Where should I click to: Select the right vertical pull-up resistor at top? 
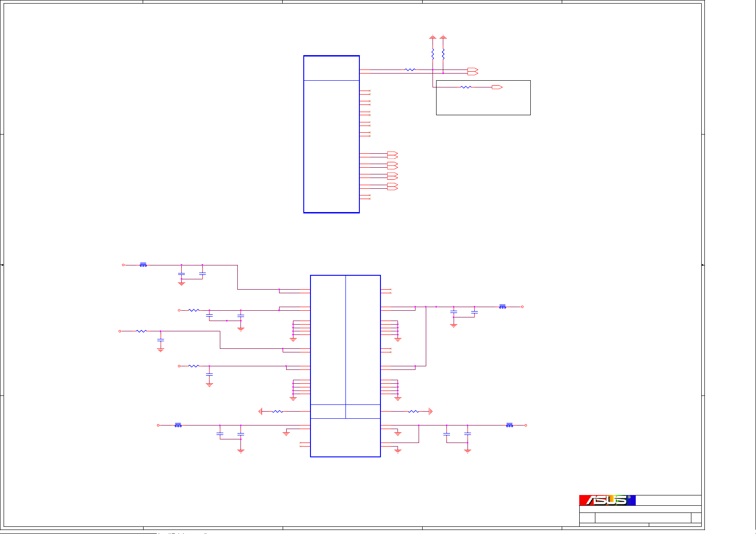(x=443, y=54)
